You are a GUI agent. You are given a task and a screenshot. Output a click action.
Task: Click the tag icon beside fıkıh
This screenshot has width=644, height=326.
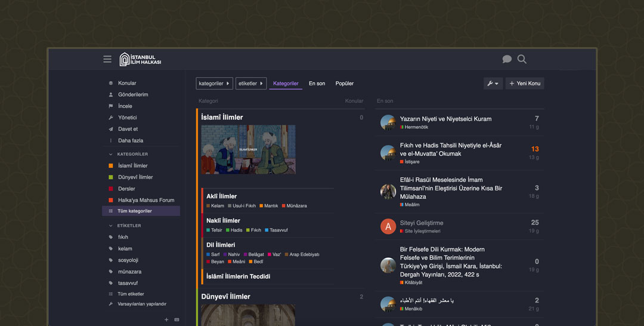tap(110, 237)
